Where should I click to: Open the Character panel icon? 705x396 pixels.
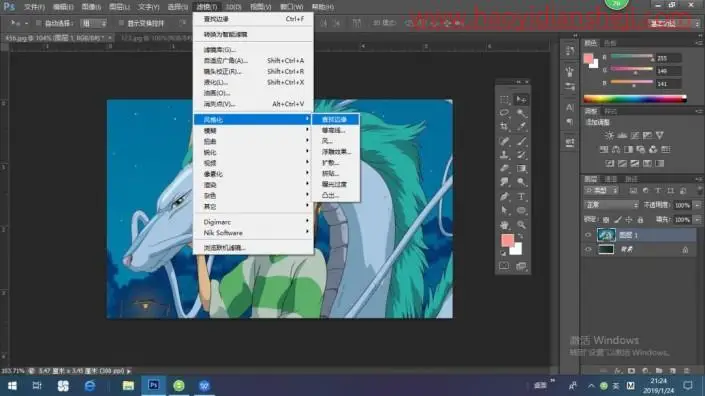tap(570, 107)
